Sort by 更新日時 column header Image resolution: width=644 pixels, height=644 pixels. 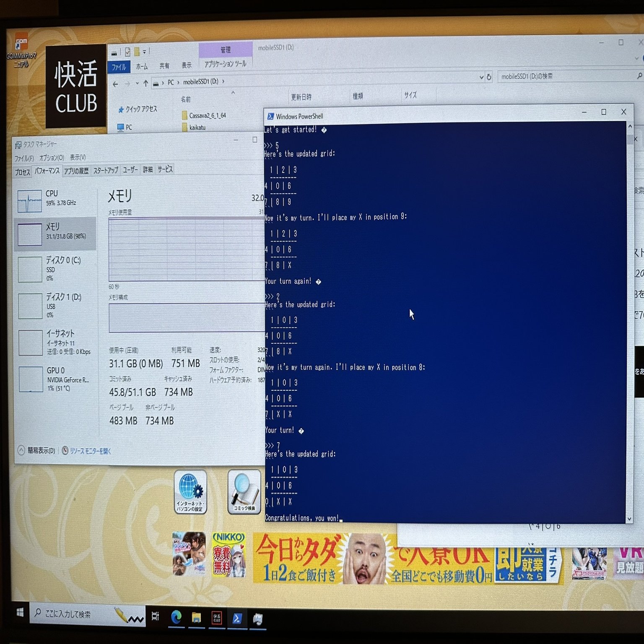click(x=301, y=97)
